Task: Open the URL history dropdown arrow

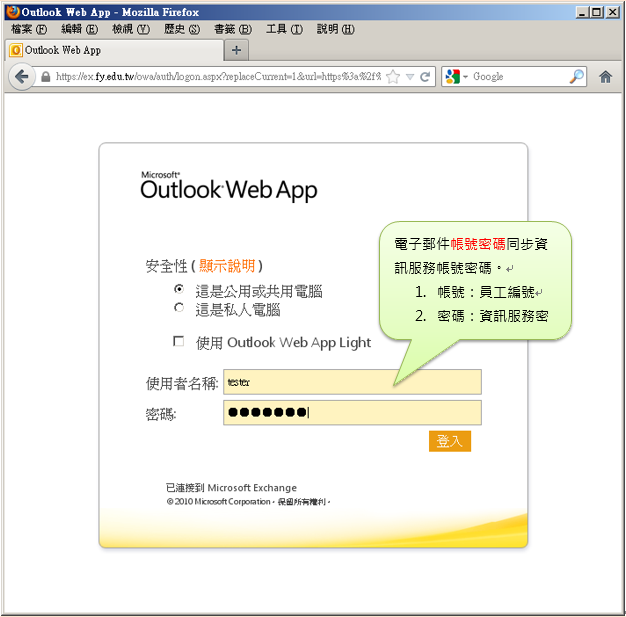Action: [x=410, y=77]
